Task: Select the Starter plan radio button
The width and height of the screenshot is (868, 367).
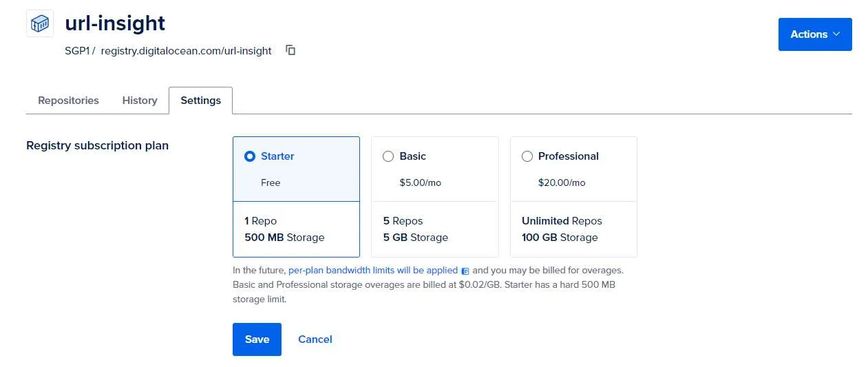Action: tap(250, 156)
